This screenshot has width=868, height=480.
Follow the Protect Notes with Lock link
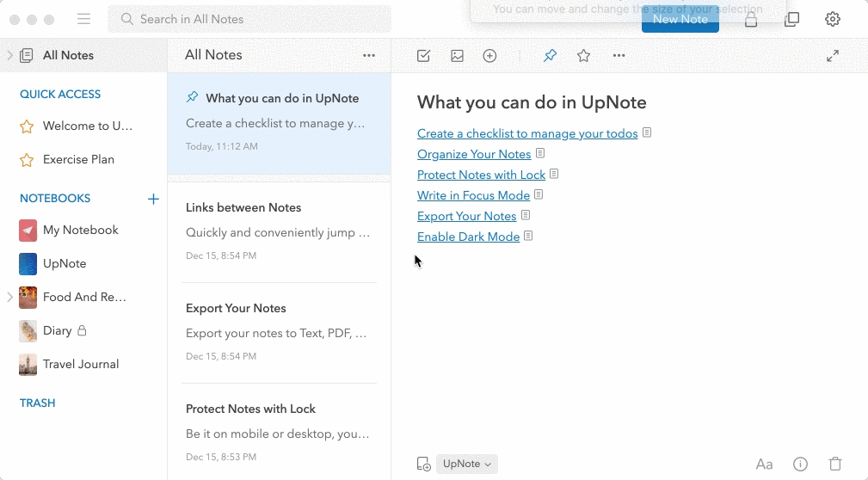[481, 175]
